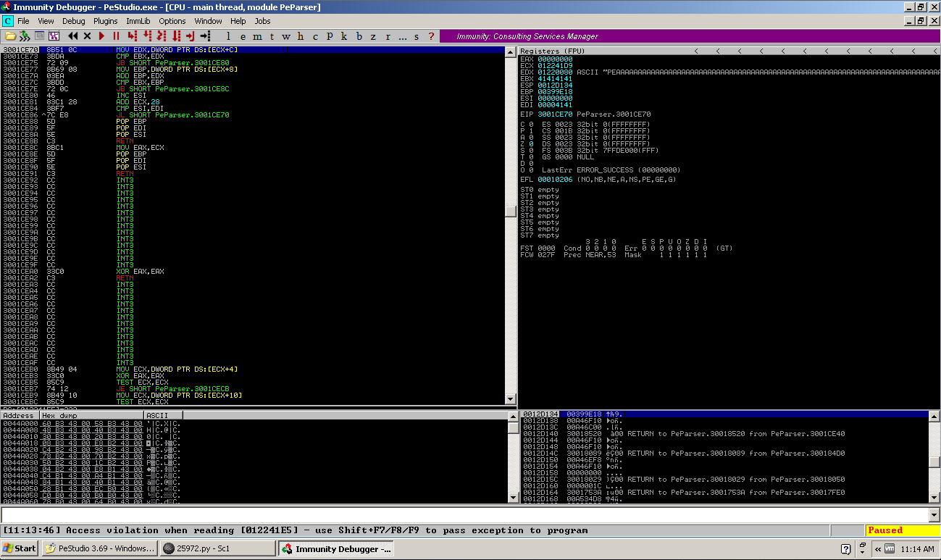This screenshot has width=941, height=560.
Task: Select the Z flag bit value
Action: pos(531,144)
